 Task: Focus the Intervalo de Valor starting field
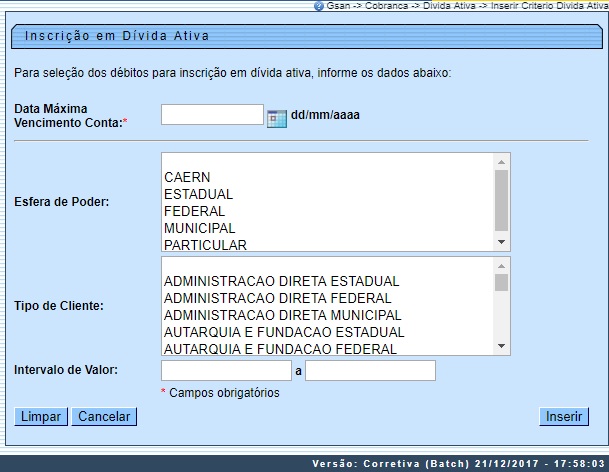pyautogui.click(x=226, y=371)
